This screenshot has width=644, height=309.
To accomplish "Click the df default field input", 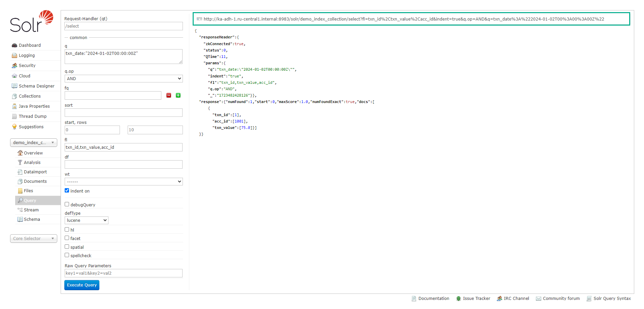I will pyautogui.click(x=124, y=165).
